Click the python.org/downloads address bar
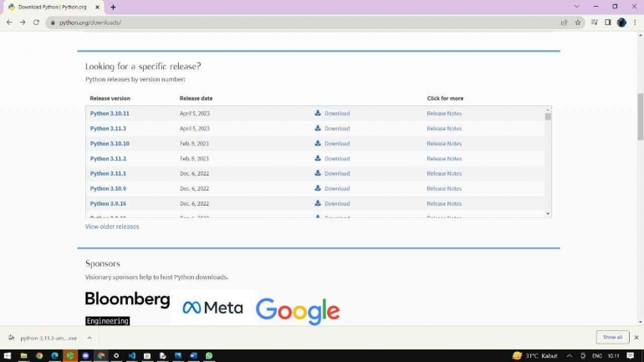644x362 pixels. click(x=304, y=23)
